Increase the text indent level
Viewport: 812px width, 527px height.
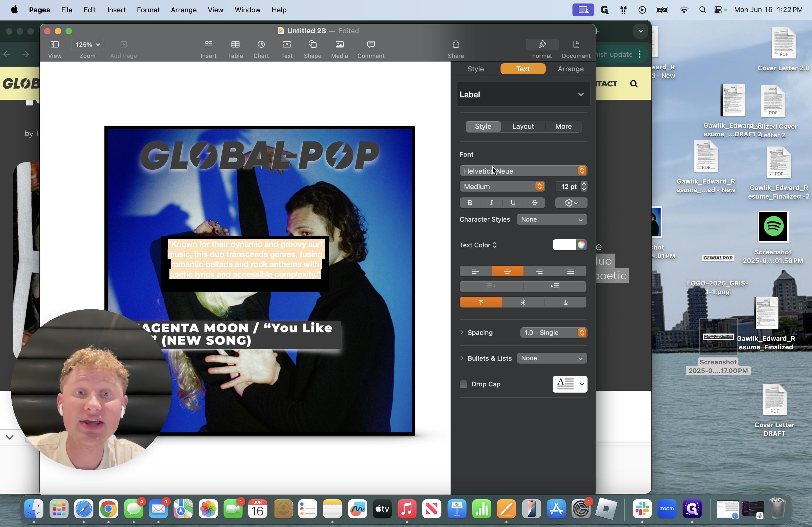555,286
